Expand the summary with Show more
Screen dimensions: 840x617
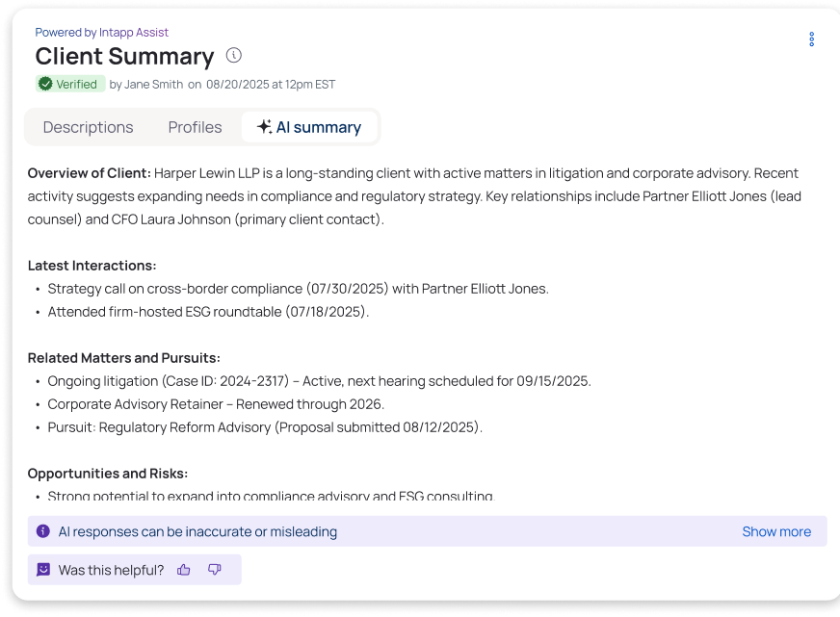[775, 531]
